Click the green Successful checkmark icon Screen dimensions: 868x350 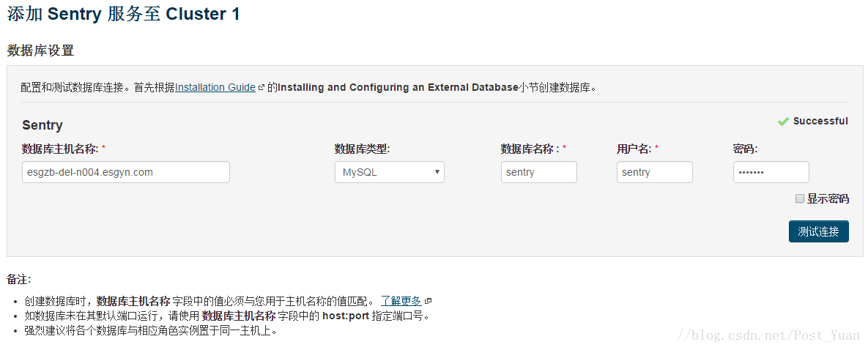tap(783, 122)
